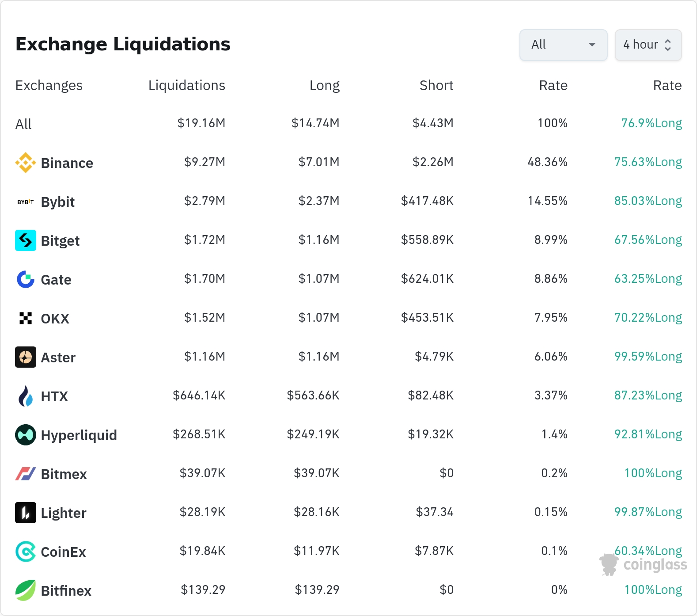The width and height of the screenshot is (697, 616).
Task: Click the Aster logo icon
Action: click(26, 357)
